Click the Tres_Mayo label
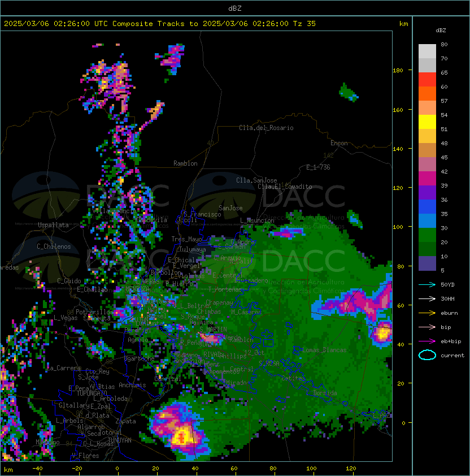Viewport: 470px width, 476px height. pyautogui.click(x=186, y=239)
